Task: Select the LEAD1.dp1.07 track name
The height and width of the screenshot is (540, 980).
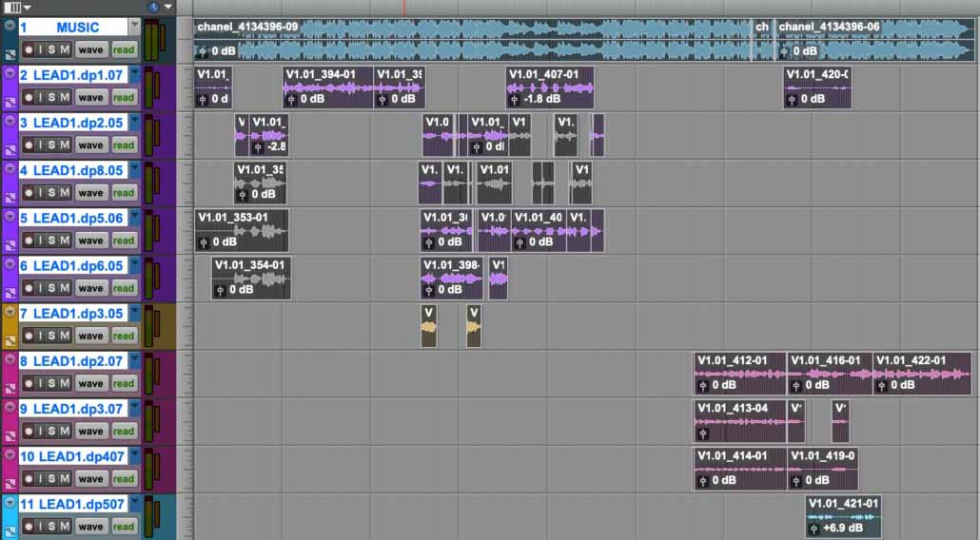Action: pos(72,75)
